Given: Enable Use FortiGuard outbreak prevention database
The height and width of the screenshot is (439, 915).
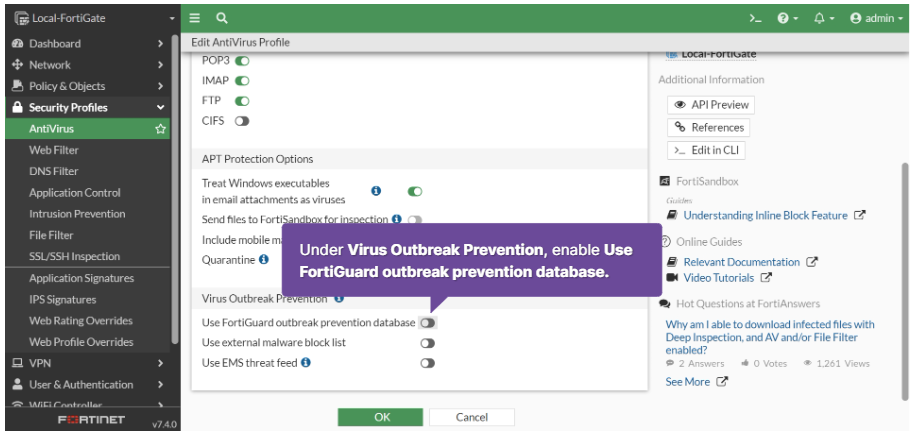Looking at the screenshot, I should (x=428, y=323).
